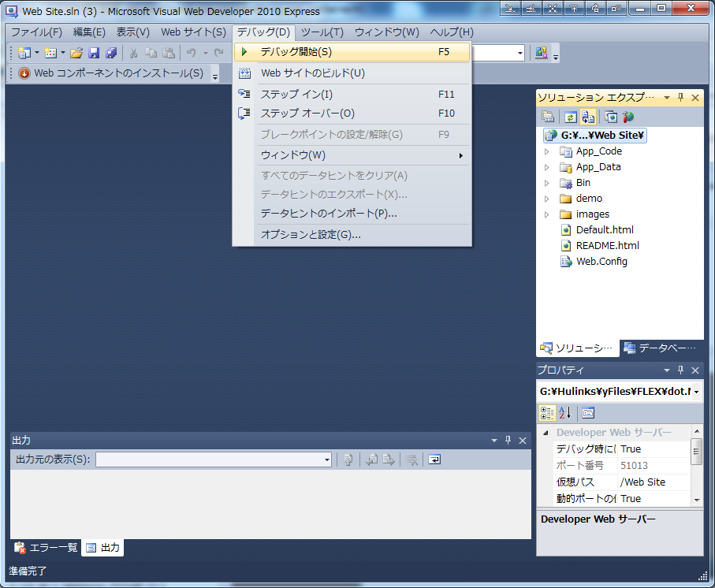Image resolution: width=715 pixels, height=588 pixels.
Task: Go to next message in Output toolbar
Action: pos(389,460)
